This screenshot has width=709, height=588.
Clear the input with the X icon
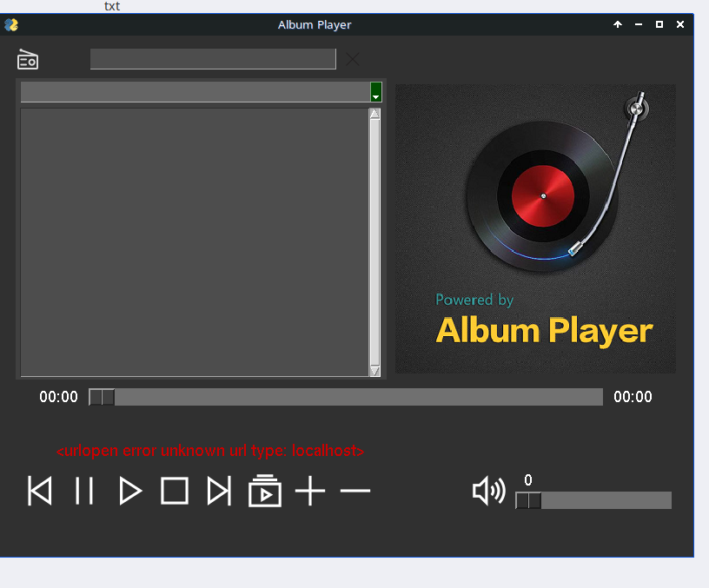(353, 59)
